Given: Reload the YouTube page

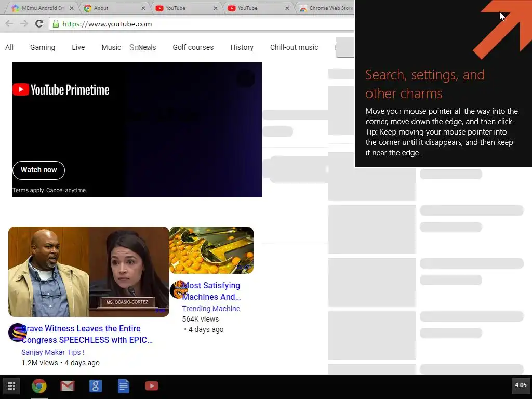Looking at the screenshot, I should 39,24.
